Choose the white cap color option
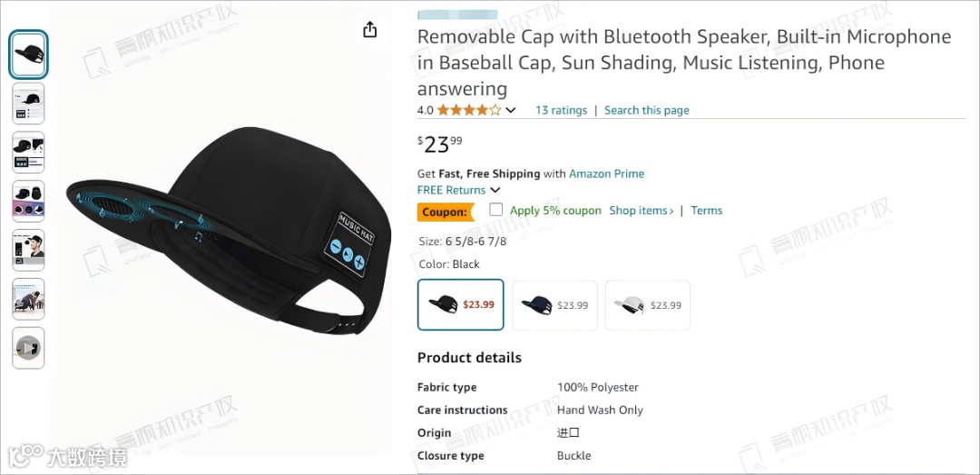This screenshot has width=980, height=475. 648,305
